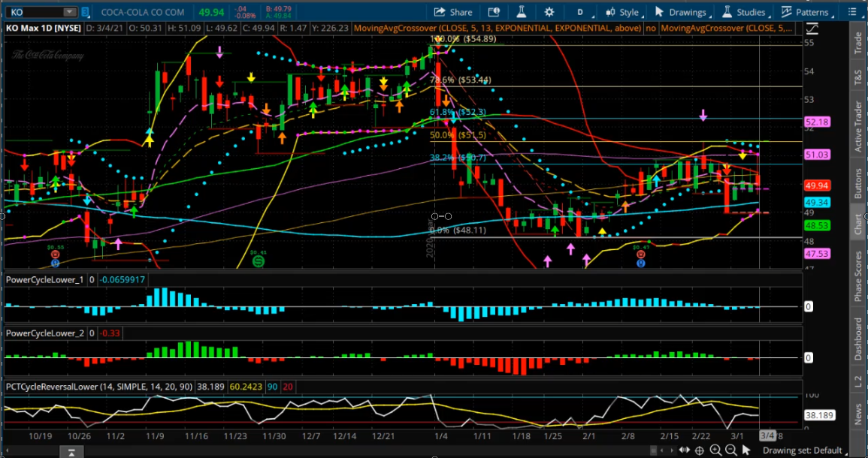Click the first MovingAvgCrossover study label
868x458 pixels.
click(497, 28)
